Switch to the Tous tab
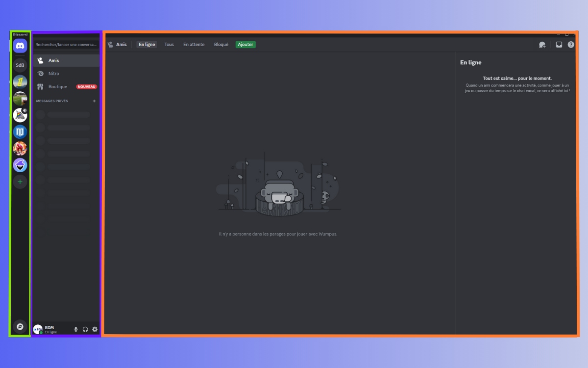The height and width of the screenshot is (368, 588). pyautogui.click(x=169, y=45)
